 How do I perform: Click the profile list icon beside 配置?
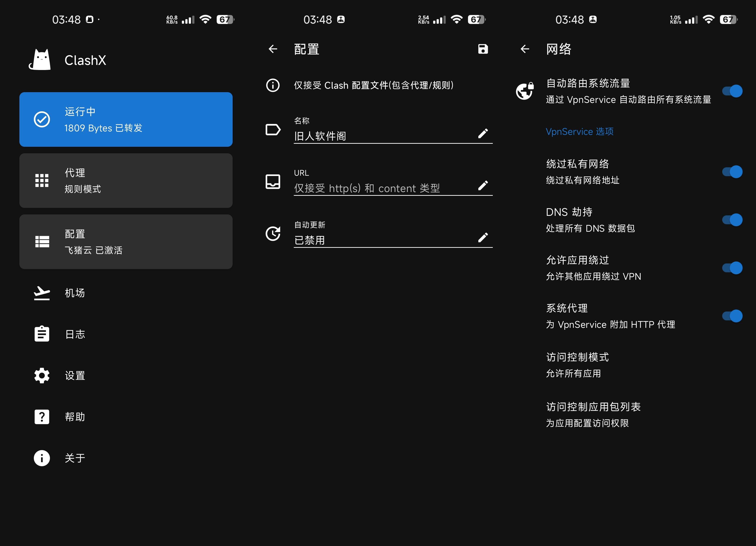point(42,242)
